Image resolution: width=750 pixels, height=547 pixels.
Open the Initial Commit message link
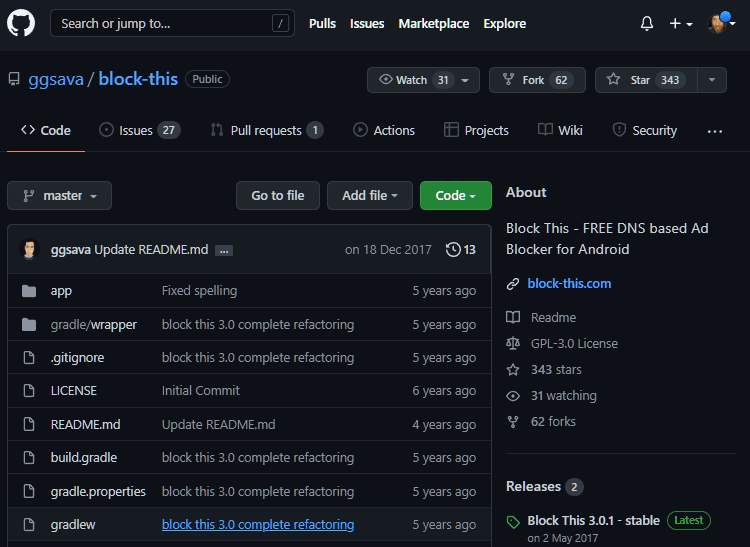point(201,391)
